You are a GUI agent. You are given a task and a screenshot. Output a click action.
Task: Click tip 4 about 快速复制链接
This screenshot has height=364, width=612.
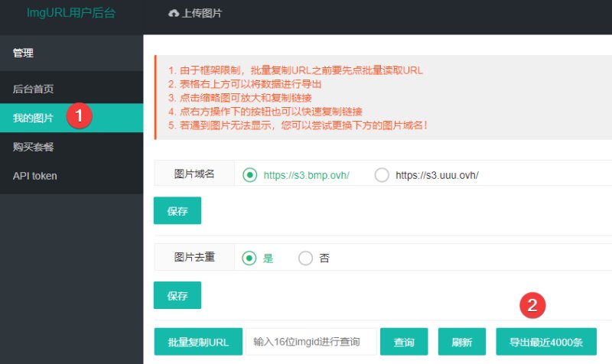tap(265, 111)
